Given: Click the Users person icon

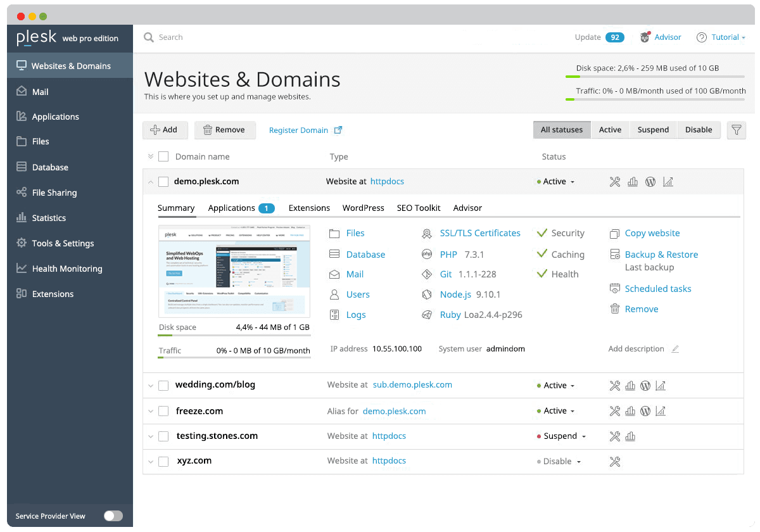Looking at the screenshot, I should point(334,294).
